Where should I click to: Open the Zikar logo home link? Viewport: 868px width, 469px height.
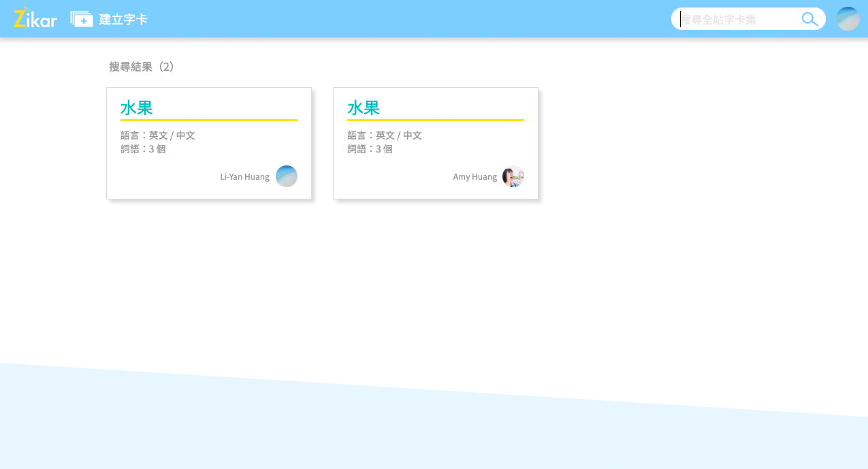(35, 18)
